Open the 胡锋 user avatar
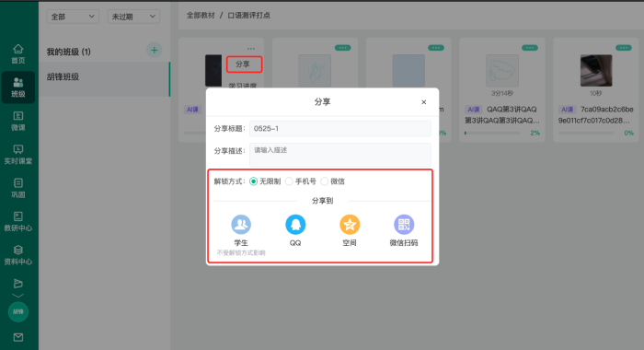644x350 pixels. [18, 311]
